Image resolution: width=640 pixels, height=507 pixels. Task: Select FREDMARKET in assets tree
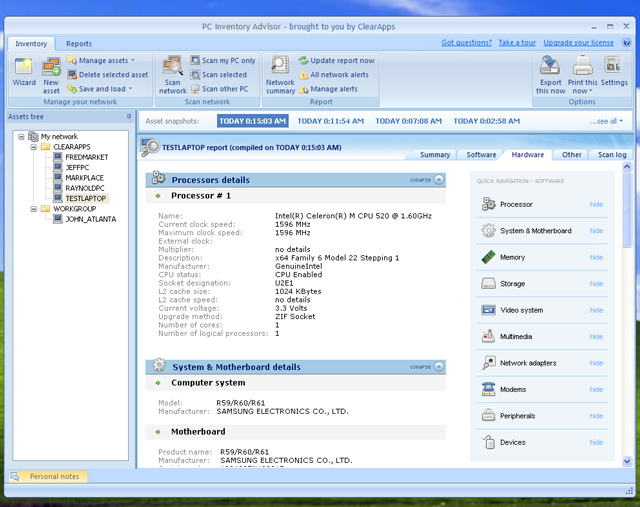coord(87,157)
